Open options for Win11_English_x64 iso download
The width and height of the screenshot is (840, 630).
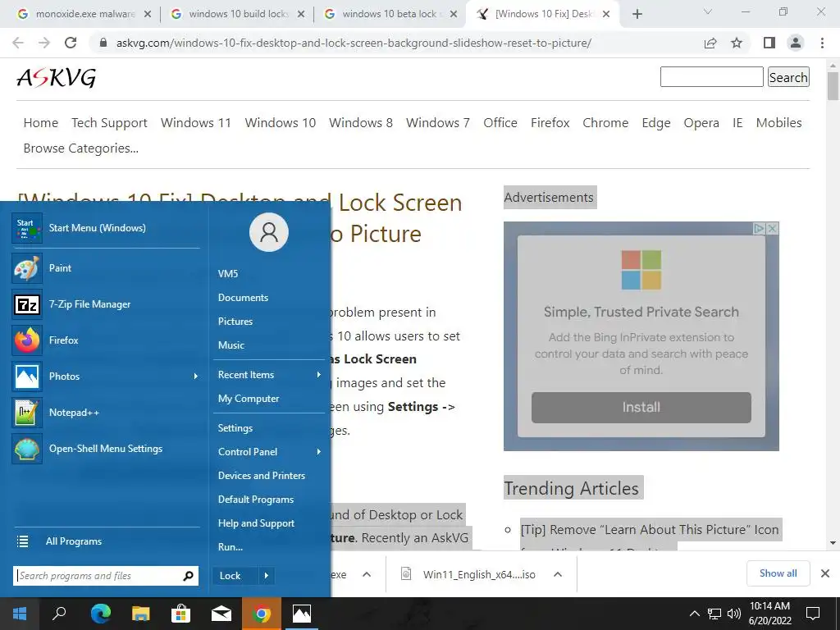coord(558,574)
